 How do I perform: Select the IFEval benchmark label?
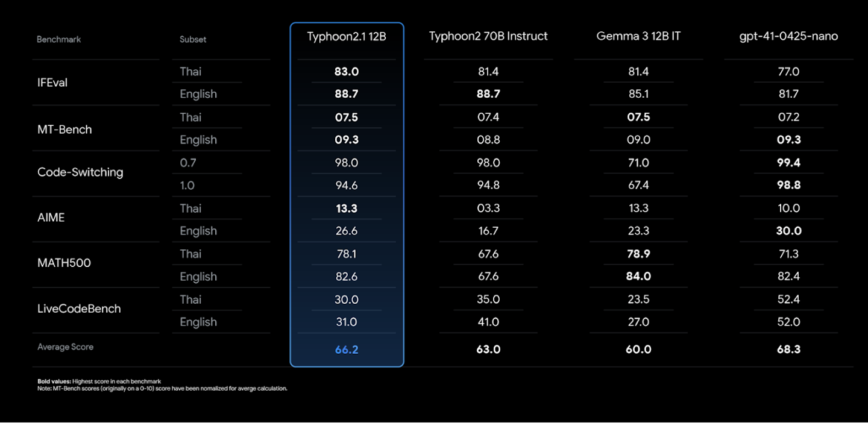(52, 83)
